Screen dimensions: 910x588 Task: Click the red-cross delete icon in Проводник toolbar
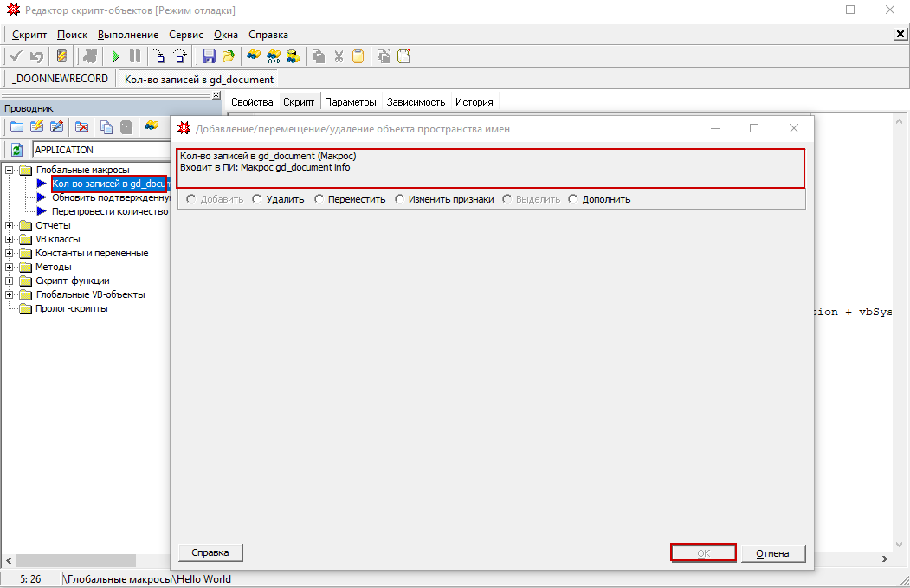pyautogui.click(x=81, y=126)
